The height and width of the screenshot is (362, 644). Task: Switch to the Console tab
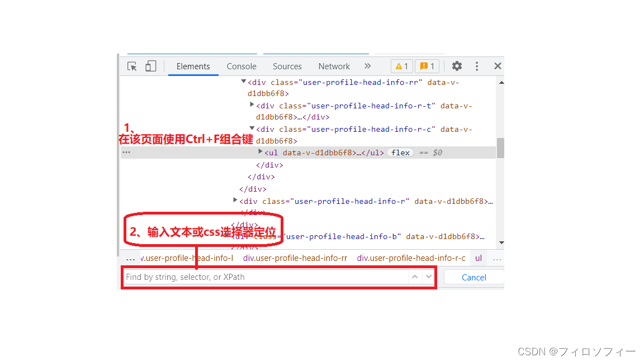tap(241, 66)
